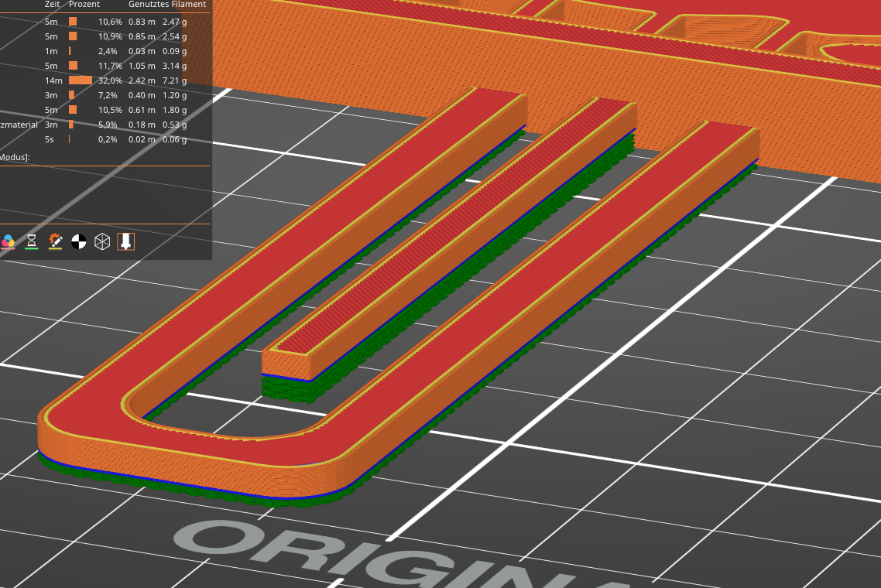The width and height of the screenshot is (881, 588).
Task: Select the 5s legend row showing 0,2%
Action: pyautogui.click(x=105, y=139)
